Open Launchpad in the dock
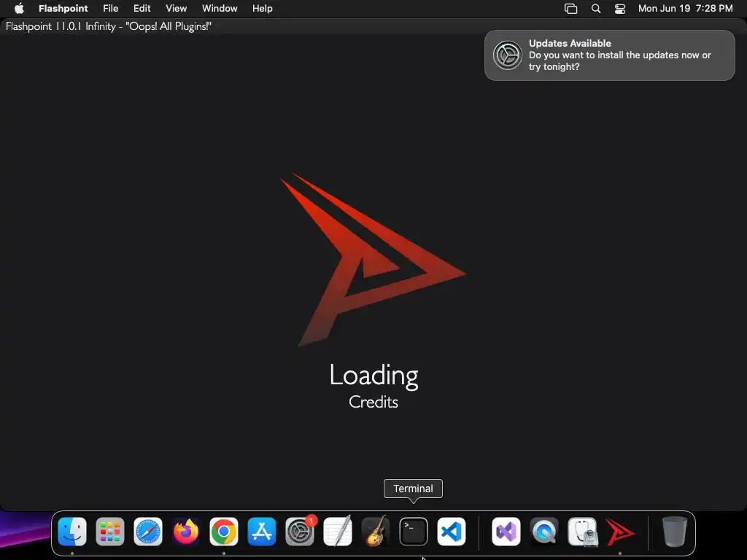 110,531
